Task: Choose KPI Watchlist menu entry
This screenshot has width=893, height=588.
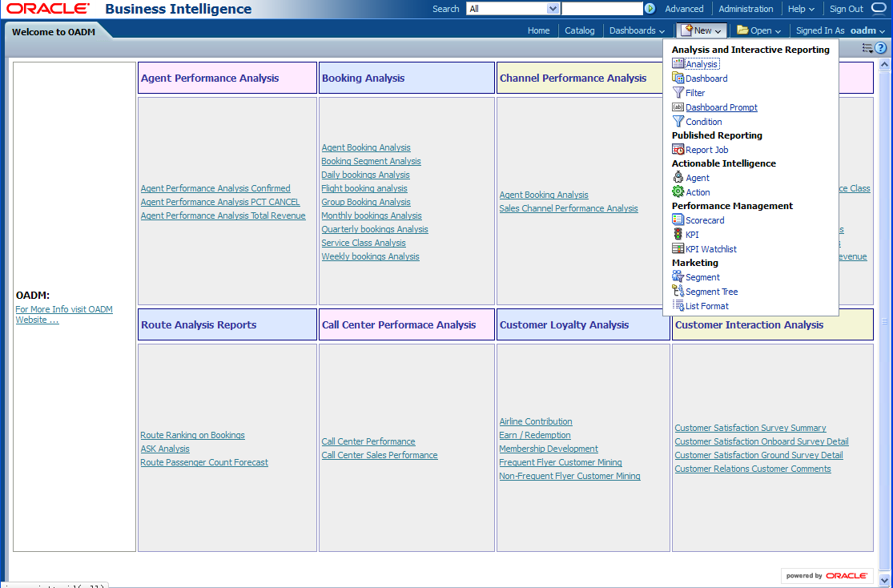Action: (x=710, y=249)
